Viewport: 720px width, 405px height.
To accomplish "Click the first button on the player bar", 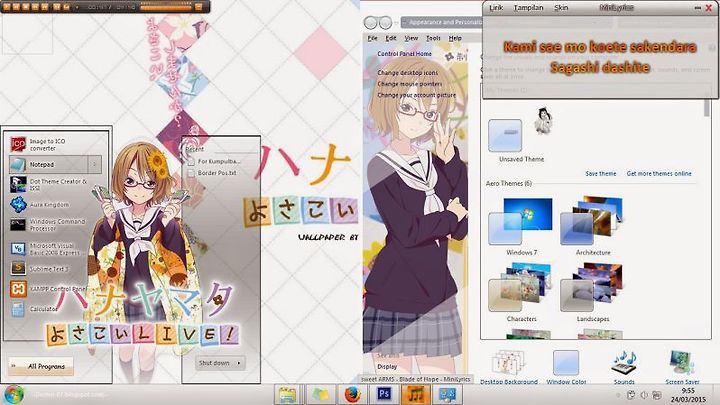I will click(6, 7).
